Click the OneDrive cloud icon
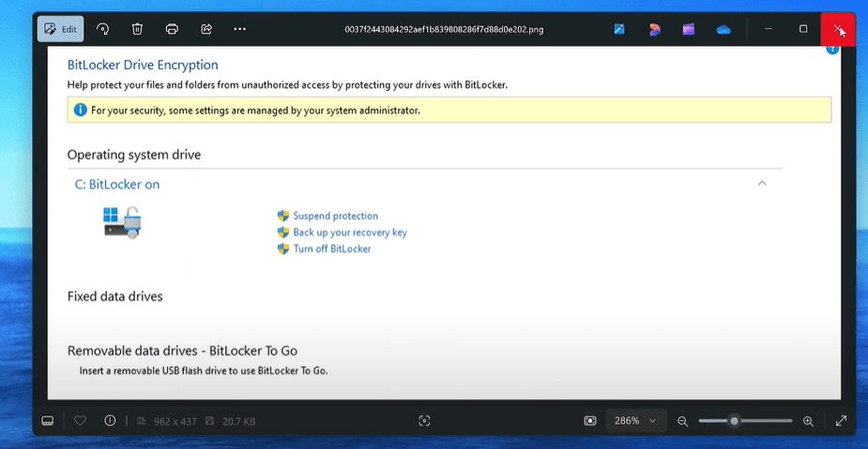 pos(723,29)
